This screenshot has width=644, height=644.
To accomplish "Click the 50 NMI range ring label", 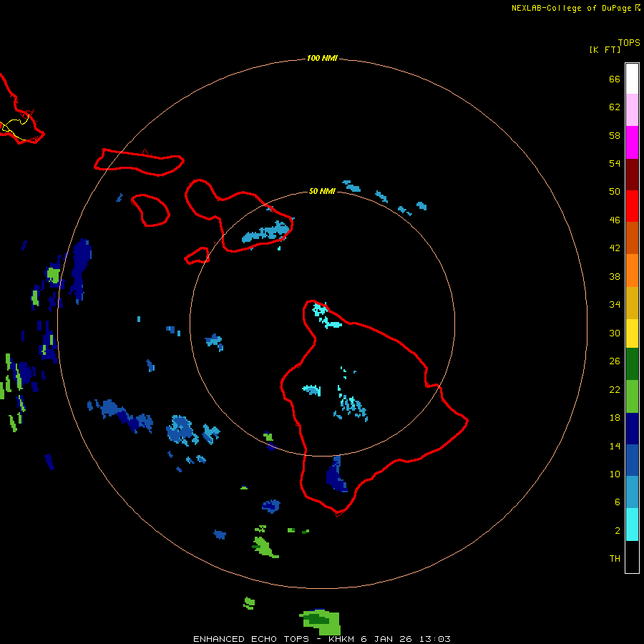I will coord(322,191).
